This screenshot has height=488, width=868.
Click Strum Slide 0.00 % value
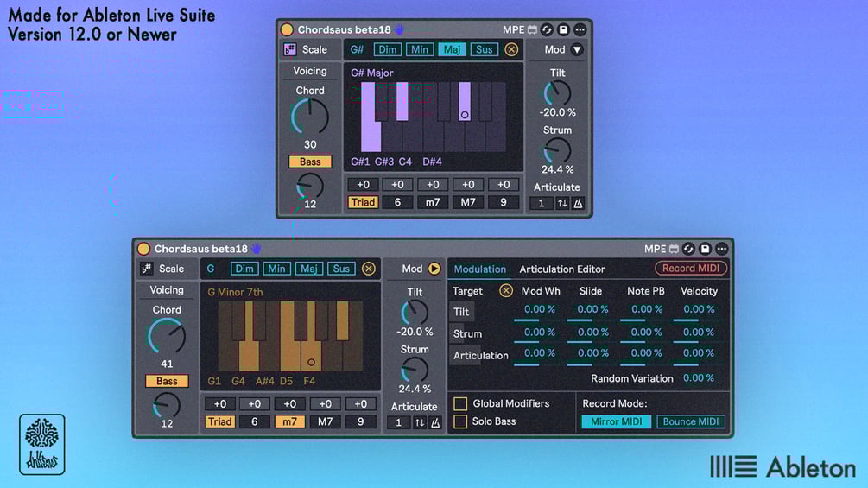[592, 332]
